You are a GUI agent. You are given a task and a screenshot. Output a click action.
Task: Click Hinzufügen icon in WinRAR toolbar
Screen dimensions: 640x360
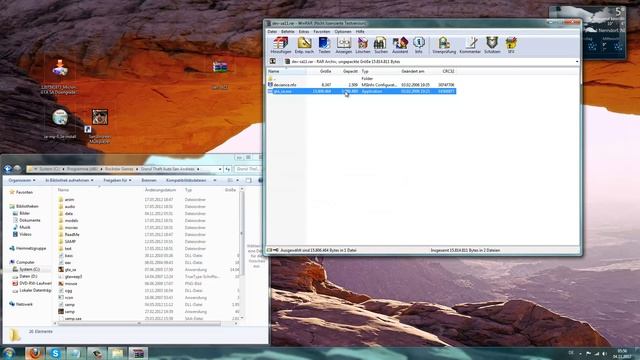280,45
